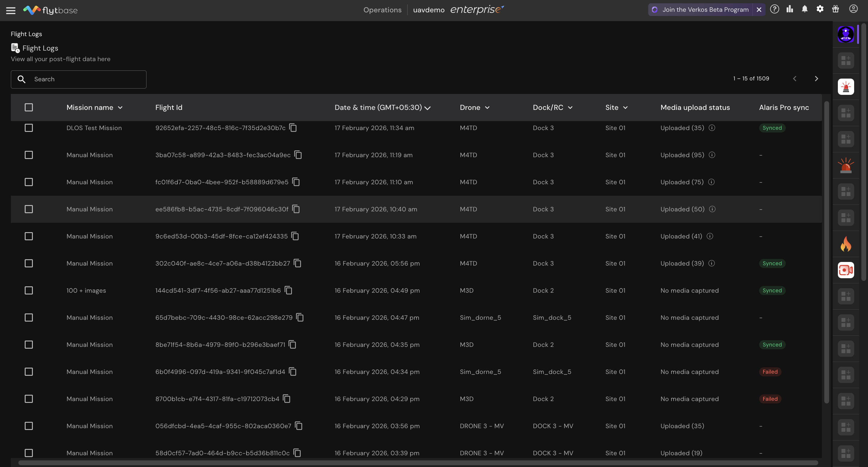
Task: Select the 100 + images row checkbox
Action: click(29, 291)
